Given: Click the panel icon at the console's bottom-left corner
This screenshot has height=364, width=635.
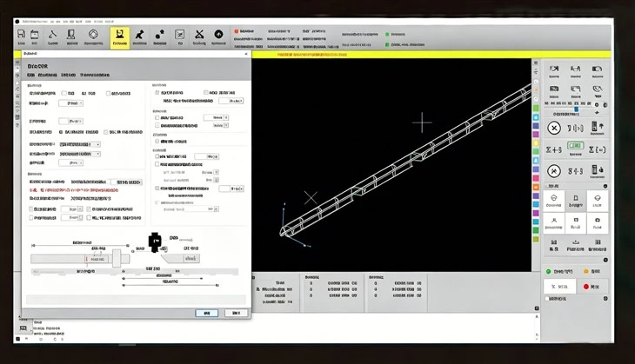Looking at the screenshot, I should tap(23, 328).
